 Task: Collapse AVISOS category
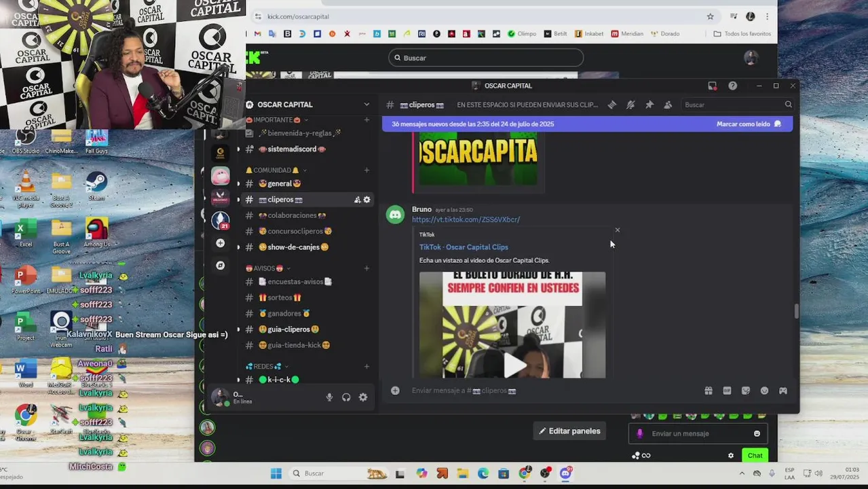[x=268, y=268]
